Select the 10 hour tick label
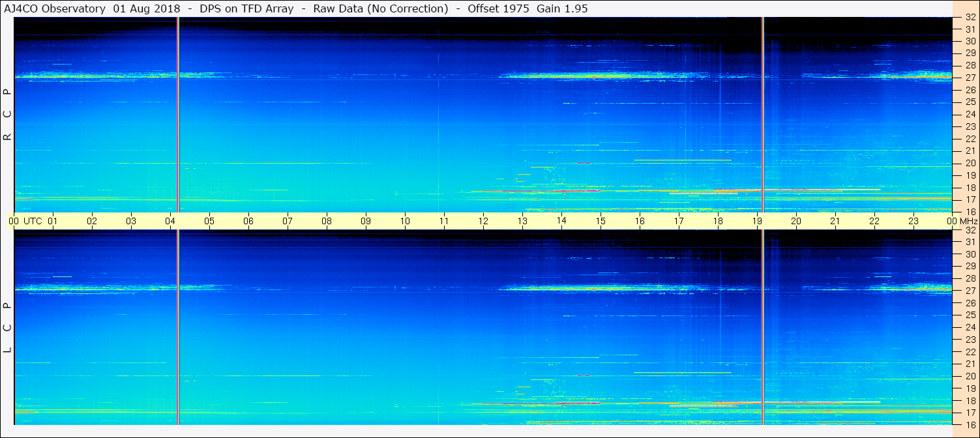Image resolution: width=980 pixels, height=438 pixels. (x=405, y=221)
